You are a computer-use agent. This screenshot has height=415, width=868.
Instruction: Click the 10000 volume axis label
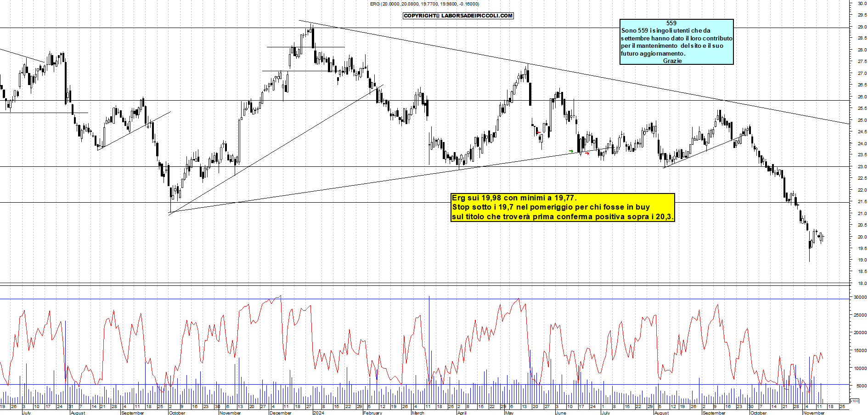point(860,369)
